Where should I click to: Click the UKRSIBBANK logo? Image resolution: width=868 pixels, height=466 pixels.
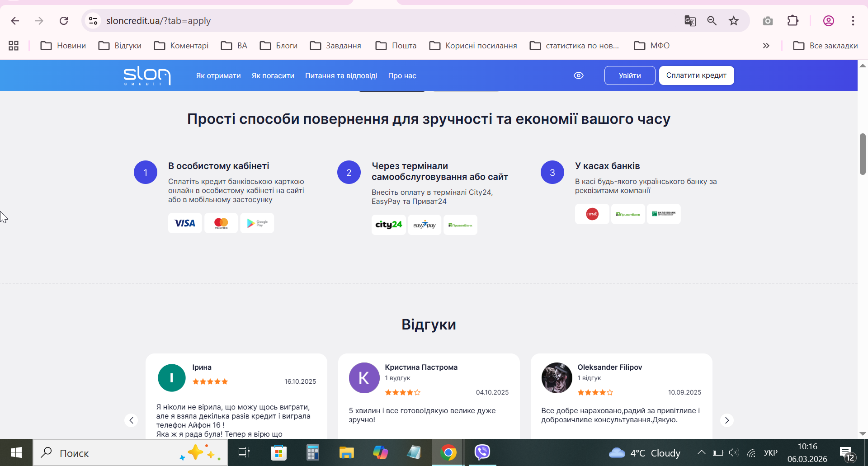(664, 214)
